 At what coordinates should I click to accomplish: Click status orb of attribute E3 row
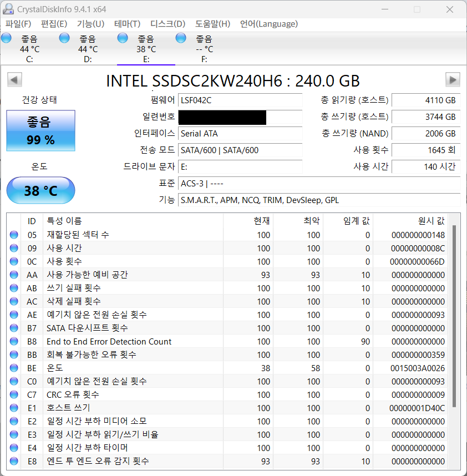tap(14, 435)
